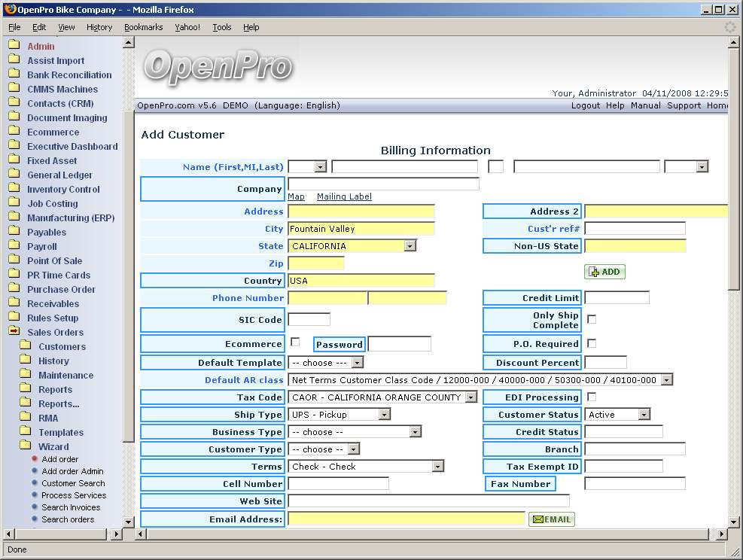Viewport: 743px width, 560px height.
Task: Click the green ADD customer button
Action: point(604,272)
